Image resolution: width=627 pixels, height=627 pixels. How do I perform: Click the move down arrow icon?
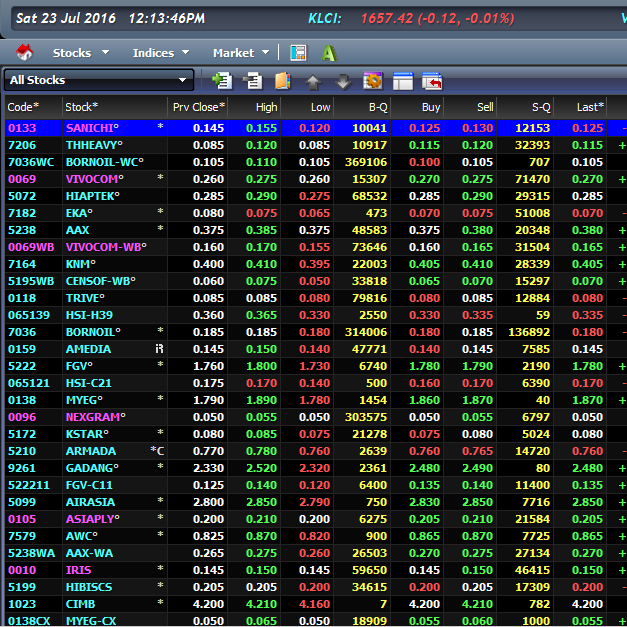click(x=343, y=82)
